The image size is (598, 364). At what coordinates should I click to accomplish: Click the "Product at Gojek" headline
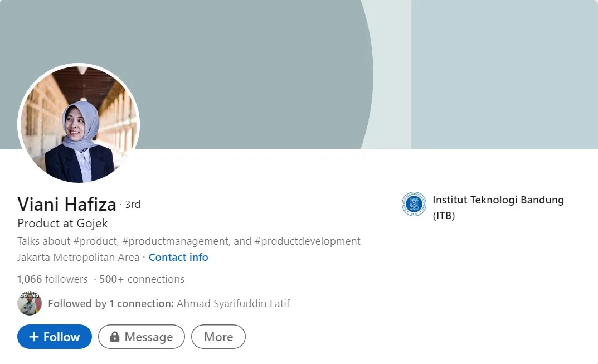[62, 224]
